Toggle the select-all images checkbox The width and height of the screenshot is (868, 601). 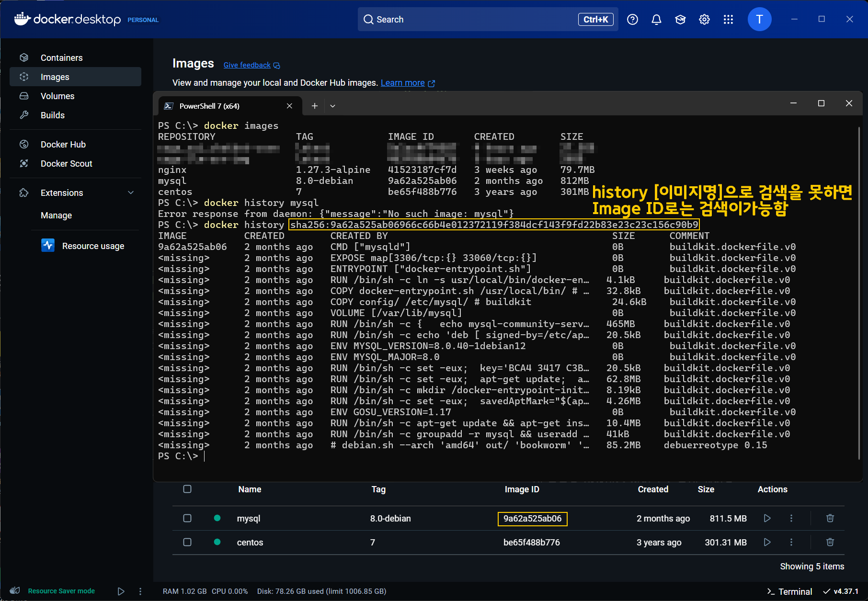(x=187, y=489)
